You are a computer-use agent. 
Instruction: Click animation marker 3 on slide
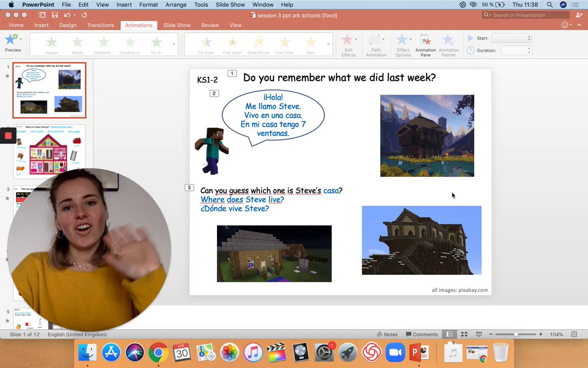tap(189, 188)
